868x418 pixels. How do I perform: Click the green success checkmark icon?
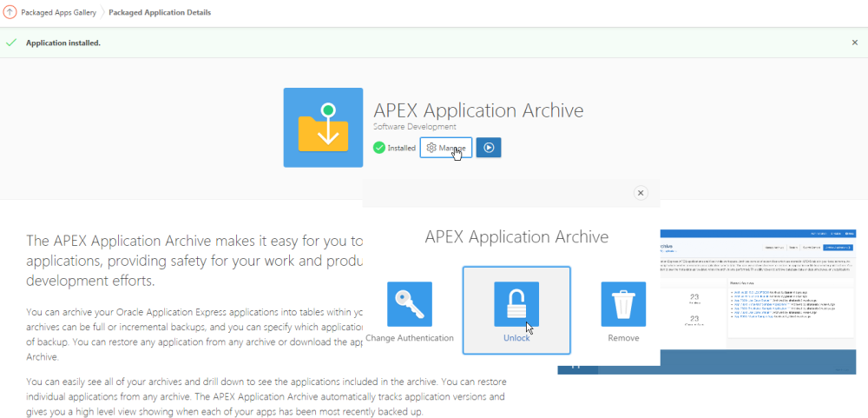(x=11, y=43)
